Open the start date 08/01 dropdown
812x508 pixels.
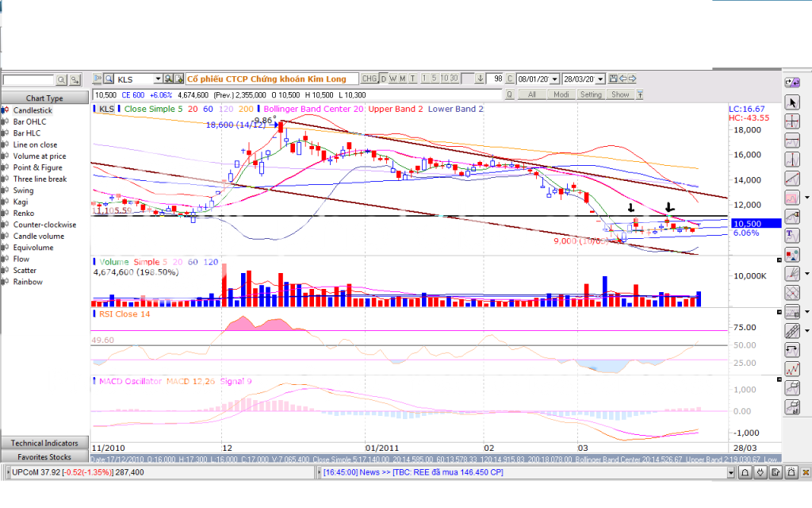point(555,79)
